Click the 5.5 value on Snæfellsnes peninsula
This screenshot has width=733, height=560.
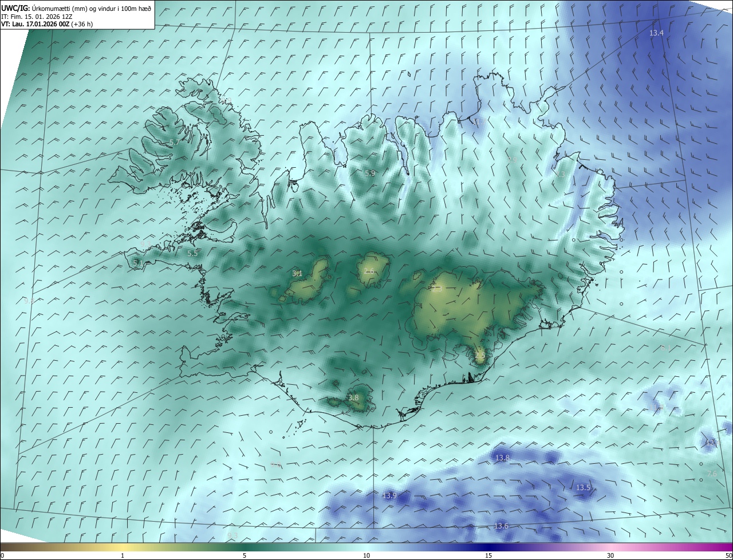pyautogui.click(x=192, y=253)
